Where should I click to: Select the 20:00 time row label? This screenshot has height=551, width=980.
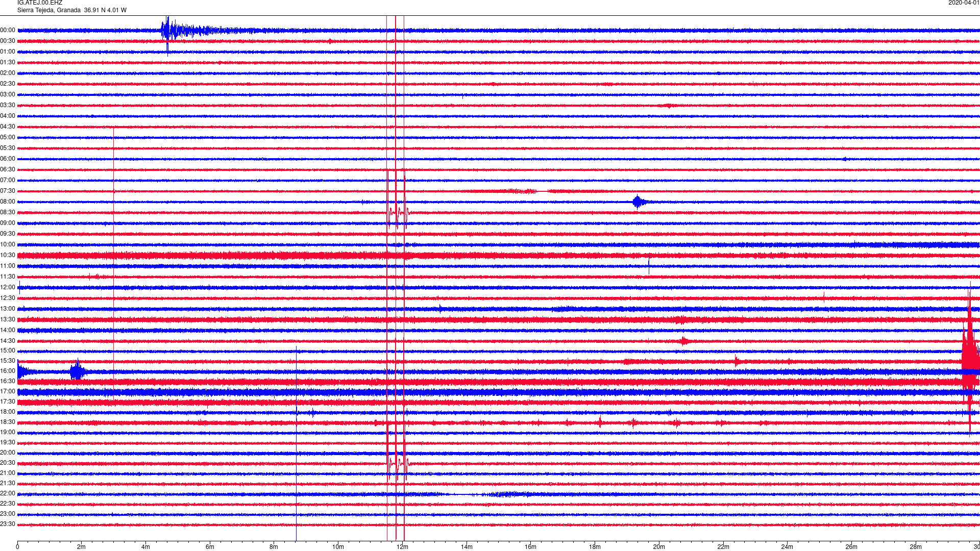pyautogui.click(x=8, y=453)
